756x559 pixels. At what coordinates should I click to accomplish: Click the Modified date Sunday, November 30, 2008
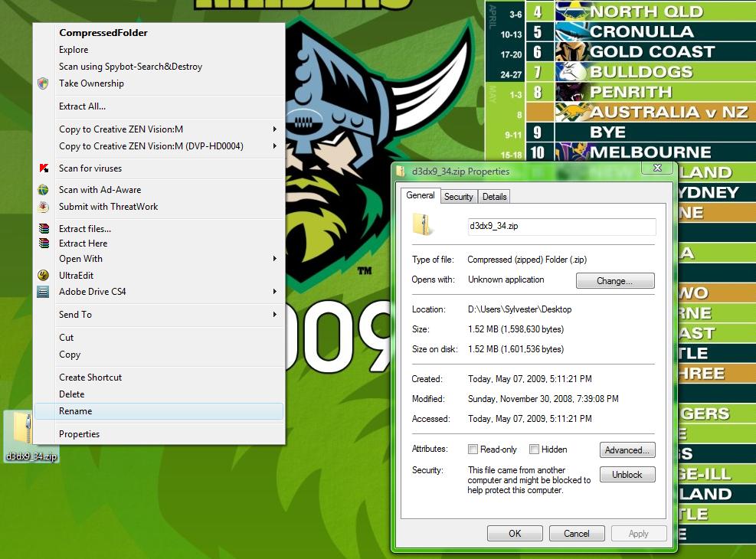pyautogui.click(x=543, y=399)
